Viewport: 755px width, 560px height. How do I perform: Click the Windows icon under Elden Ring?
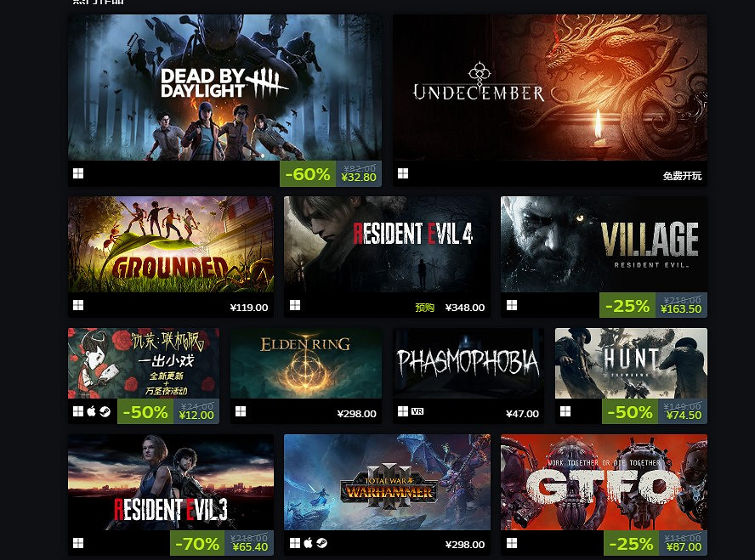click(x=241, y=411)
